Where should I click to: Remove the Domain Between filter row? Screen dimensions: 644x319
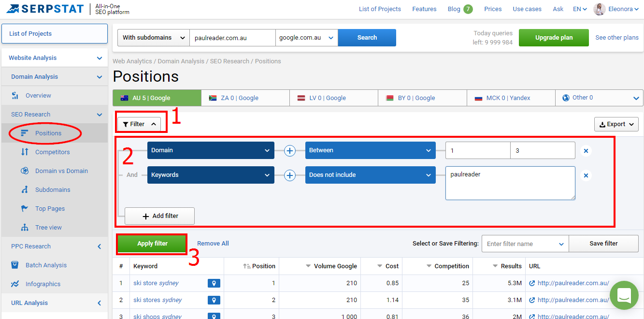tap(586, 151)
